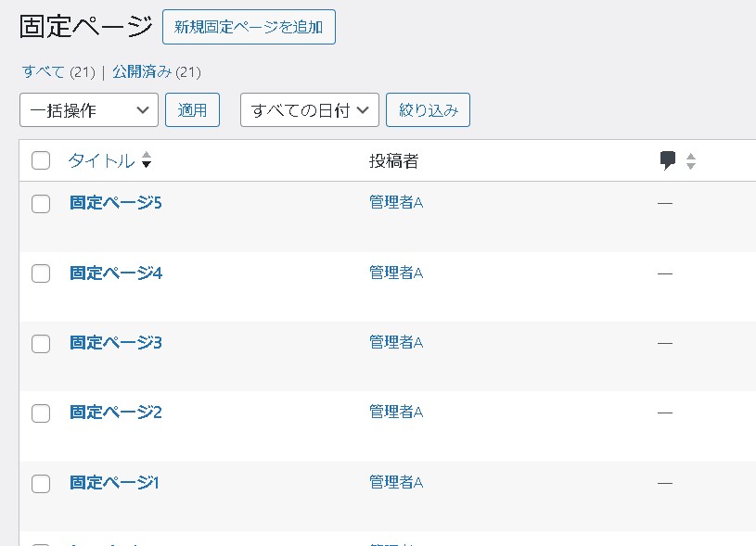Tick the select-all checkbox in header

coord(41,161)
